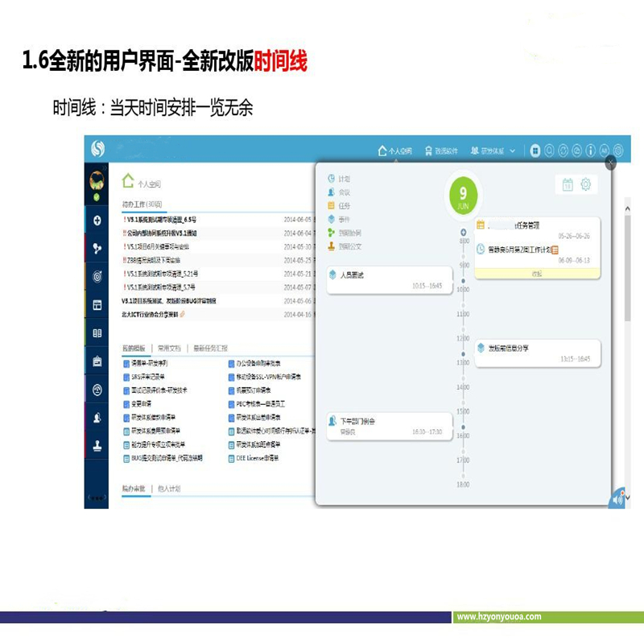Open timeline settings gear icon

[586, 185]
